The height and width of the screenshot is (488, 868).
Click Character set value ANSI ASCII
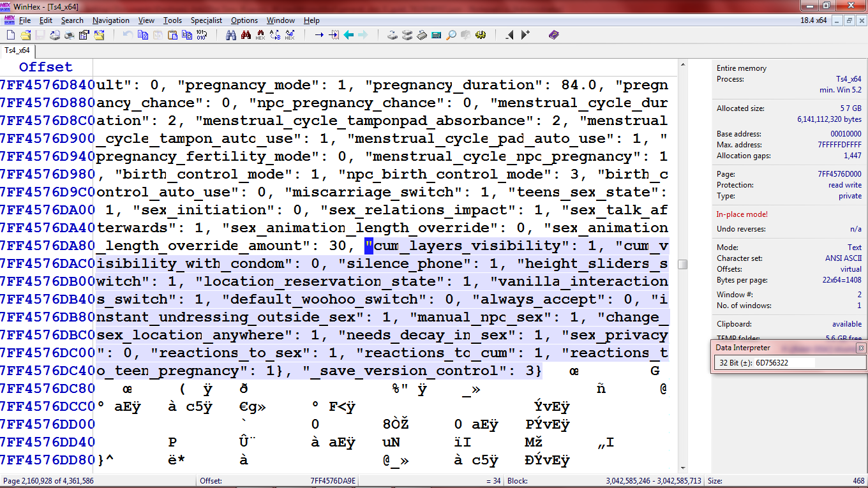tap(843, 258)
